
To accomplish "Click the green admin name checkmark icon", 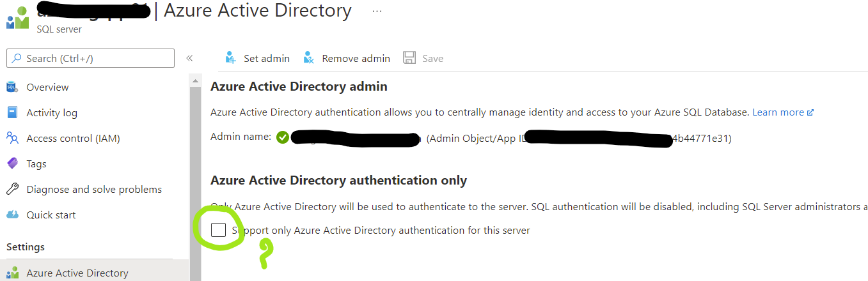I will point(283,137).
